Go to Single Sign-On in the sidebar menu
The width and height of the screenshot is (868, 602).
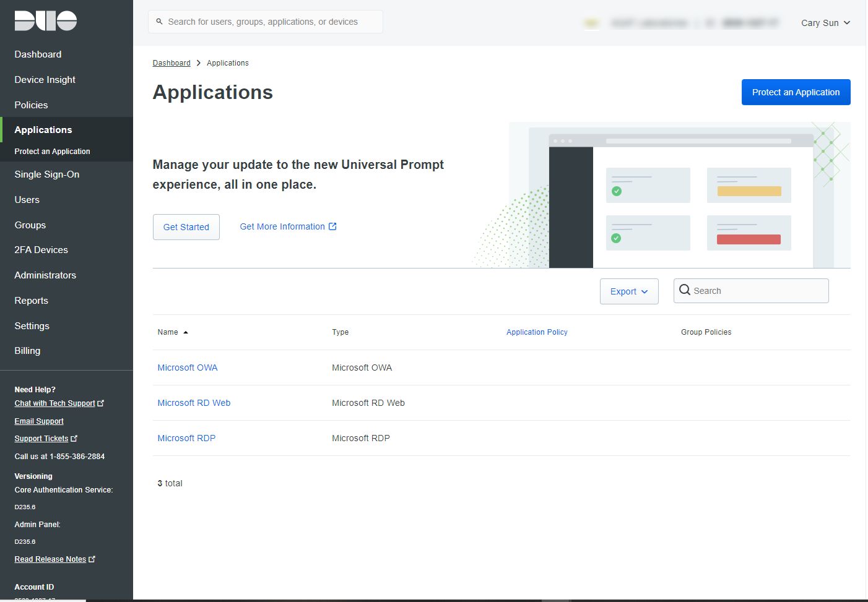click(47, 174)
